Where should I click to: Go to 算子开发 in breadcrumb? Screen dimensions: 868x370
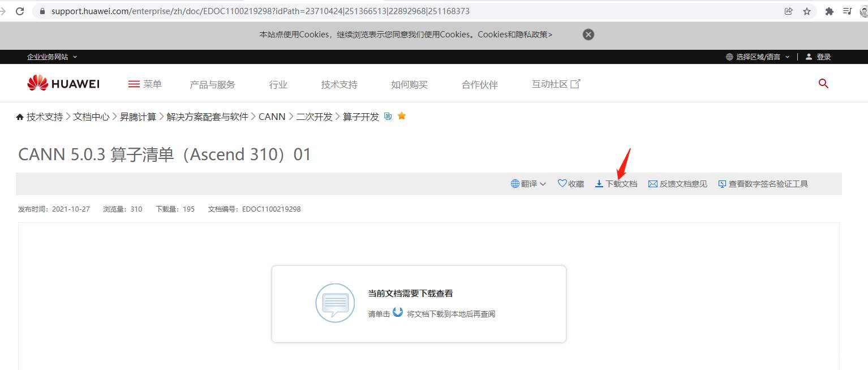(x=361, y=117)
